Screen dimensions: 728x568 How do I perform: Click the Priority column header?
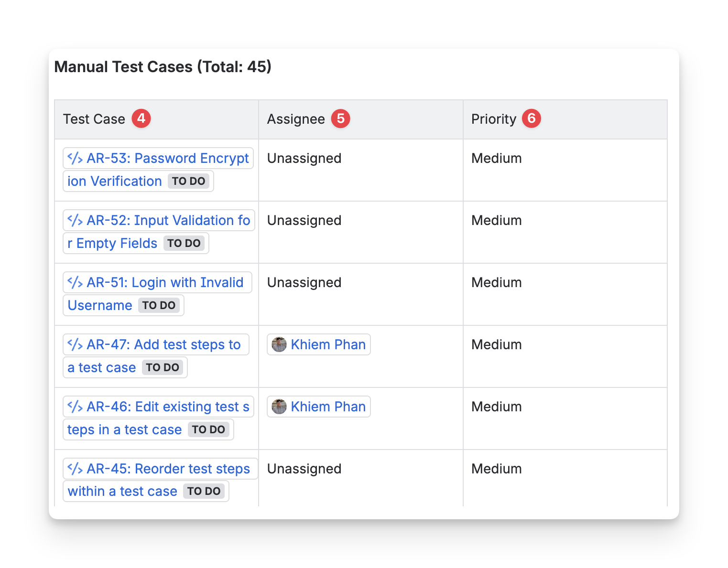494,119
